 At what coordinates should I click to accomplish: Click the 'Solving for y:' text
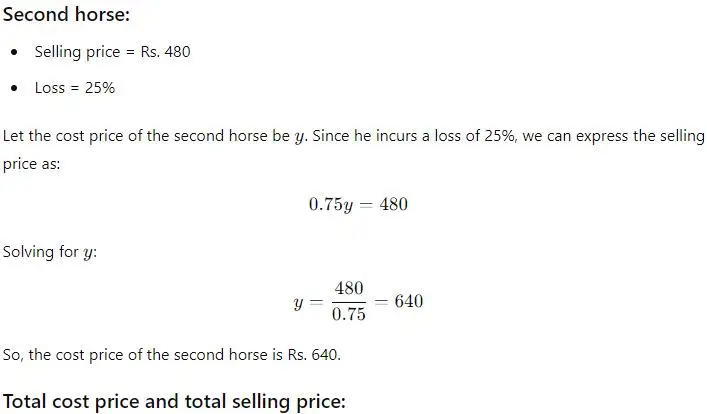50,252
